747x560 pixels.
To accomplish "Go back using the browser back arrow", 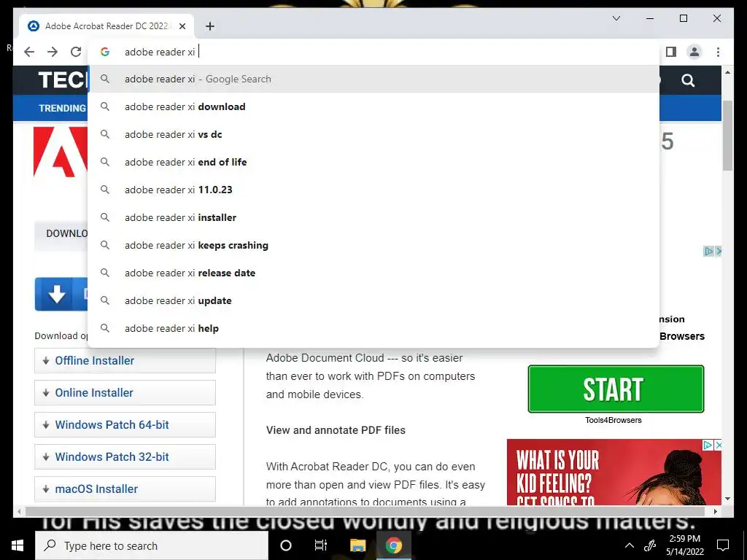I will coord(29,52).
